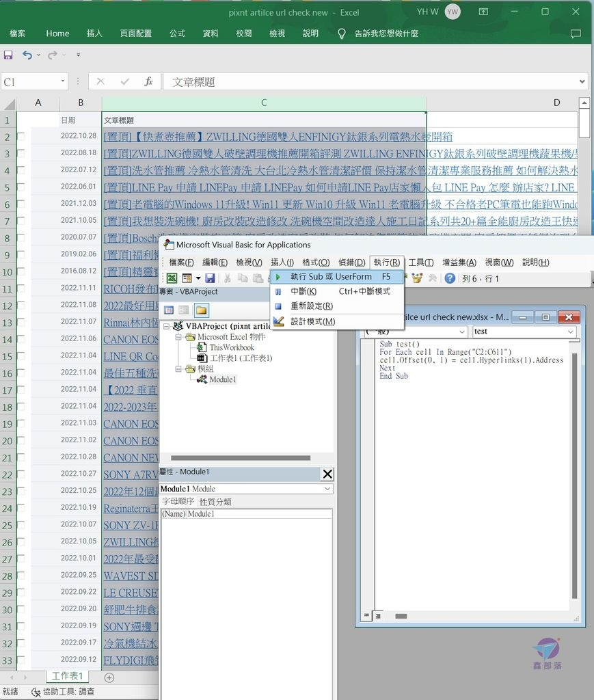Choose 設計模式(M) in the Run menu
This screenshot has width=594, height=700.
[337, 321]
